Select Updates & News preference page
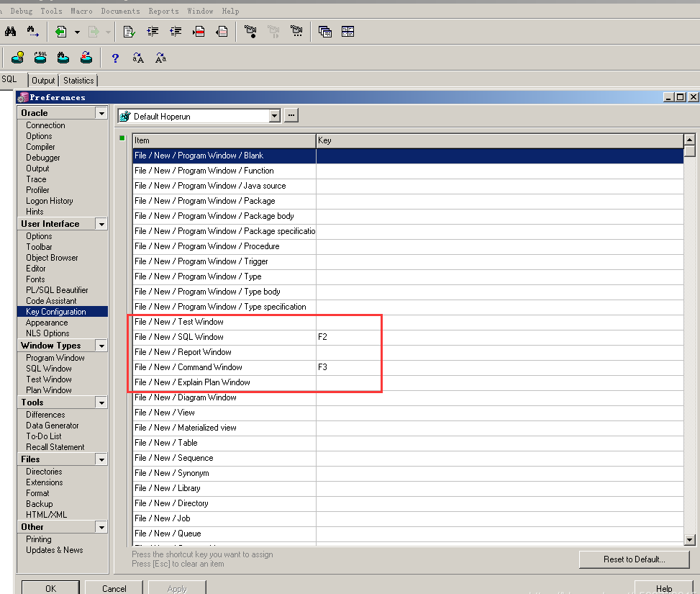Image resolution: width=700 pixels, height=594 pixels. 55,550
